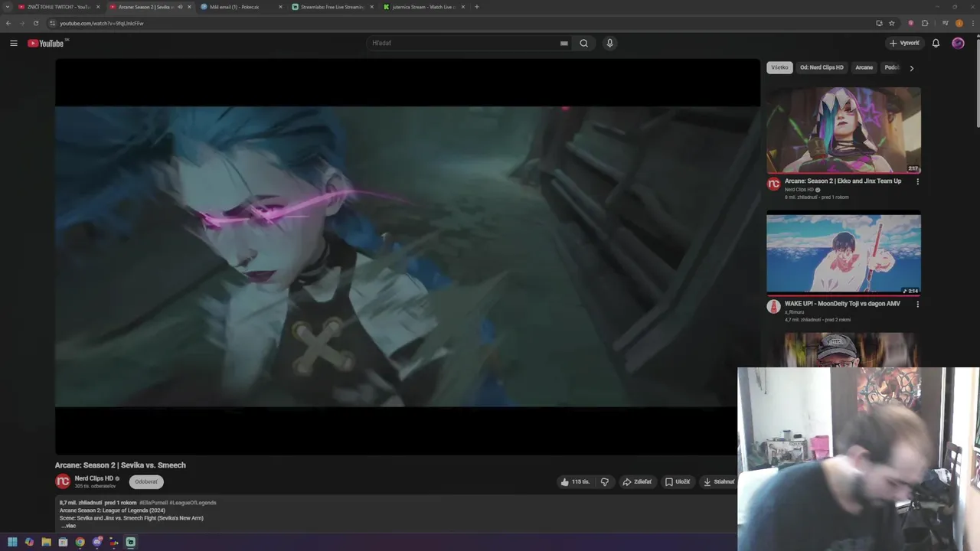Click the browser address bar URL
Screen dimensions: 980x551
pos(102,23)
